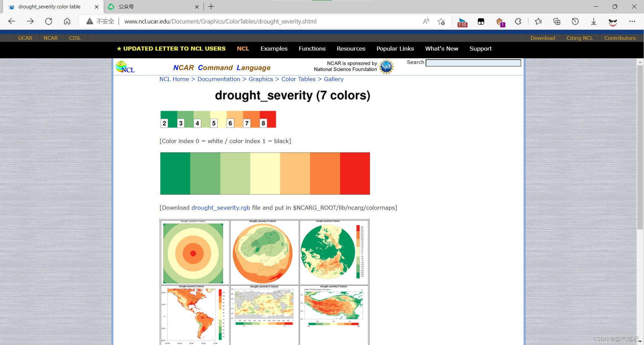
Task: Switch to the 公众号 browser tab
Action: coord(153,7)
